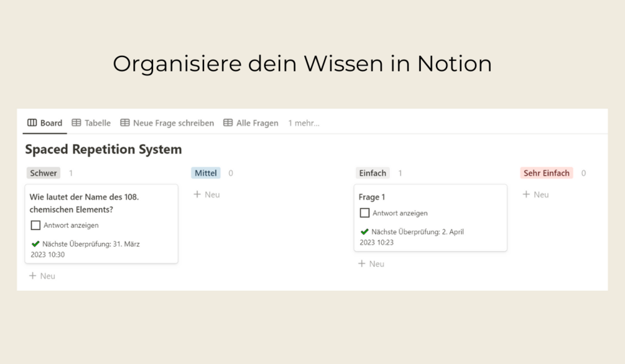Switch to the Board view tab
This screenshot has width=625, height=364.
click(x=45, y=122)
